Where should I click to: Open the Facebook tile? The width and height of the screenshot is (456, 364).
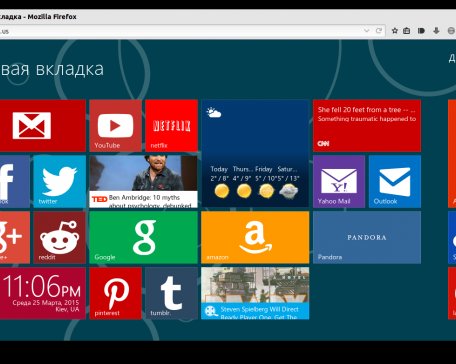tap(15, 182)
